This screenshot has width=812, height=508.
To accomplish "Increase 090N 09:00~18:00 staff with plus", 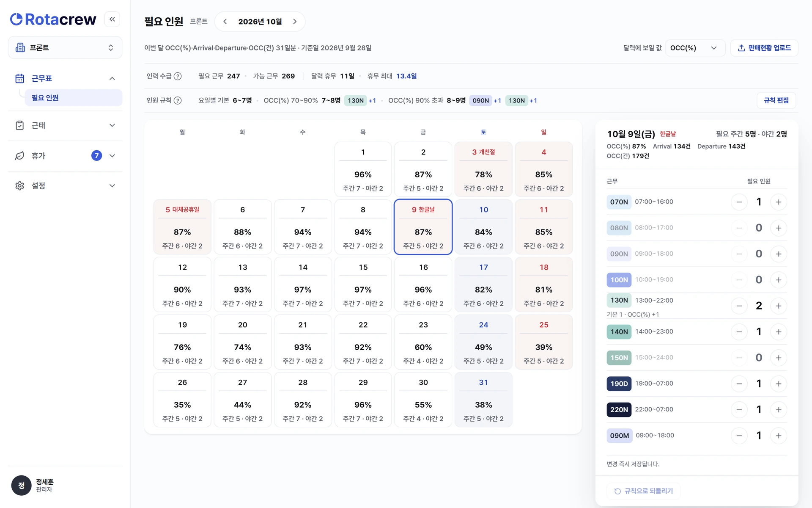I will pos(779,254).
